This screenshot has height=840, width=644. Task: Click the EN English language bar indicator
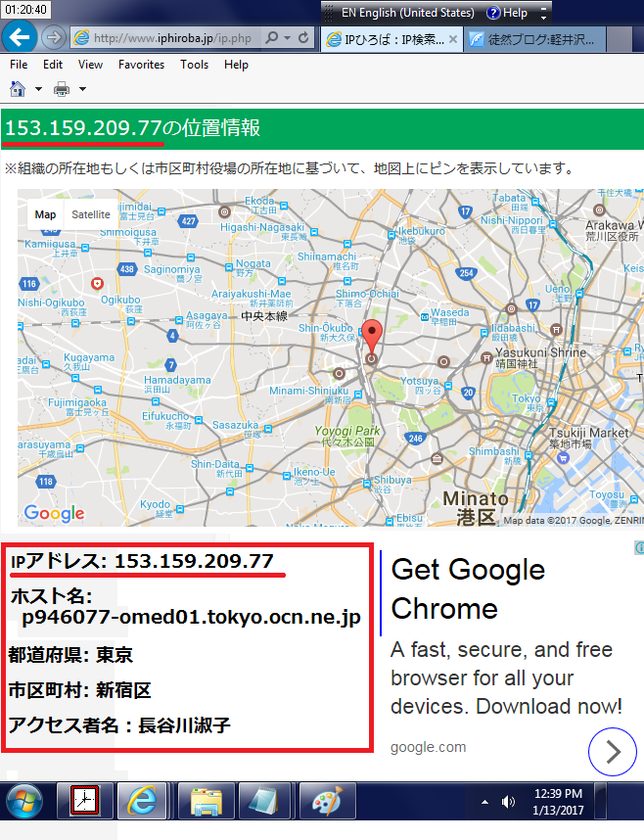coord(408,13)
